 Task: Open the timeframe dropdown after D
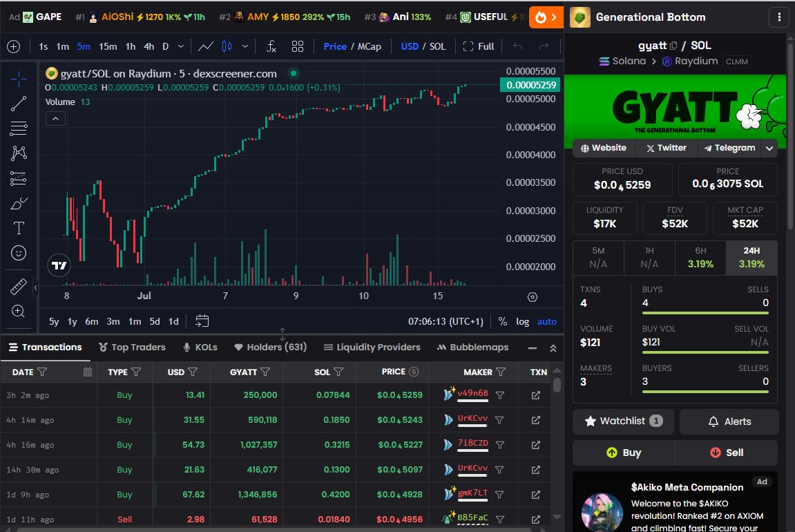(180, 47)
